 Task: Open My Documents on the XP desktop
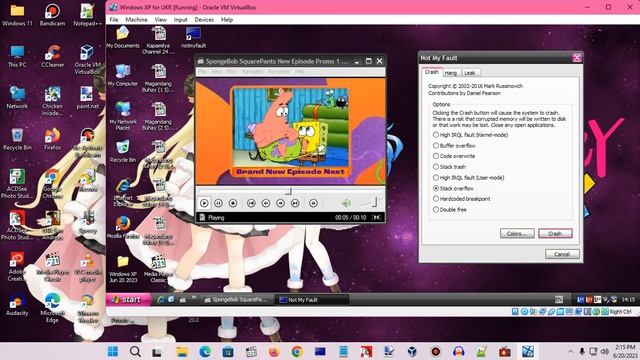[123, 38]
